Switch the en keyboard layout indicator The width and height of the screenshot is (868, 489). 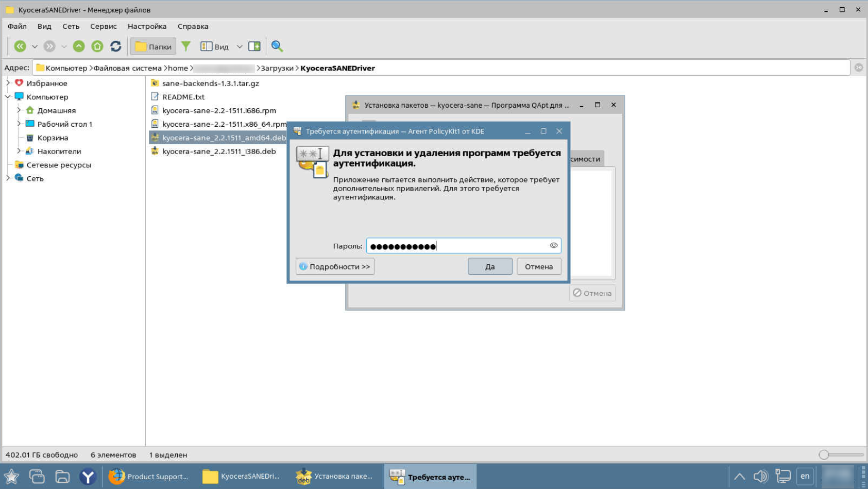805,476
